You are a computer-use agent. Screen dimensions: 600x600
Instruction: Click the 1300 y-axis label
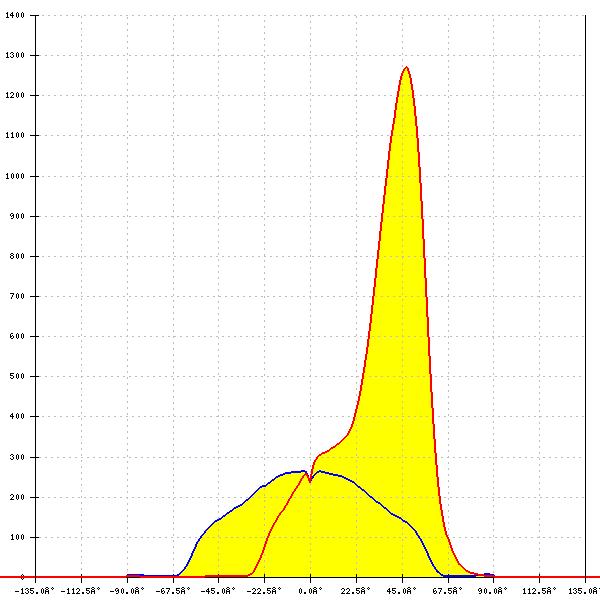[15, 55]
